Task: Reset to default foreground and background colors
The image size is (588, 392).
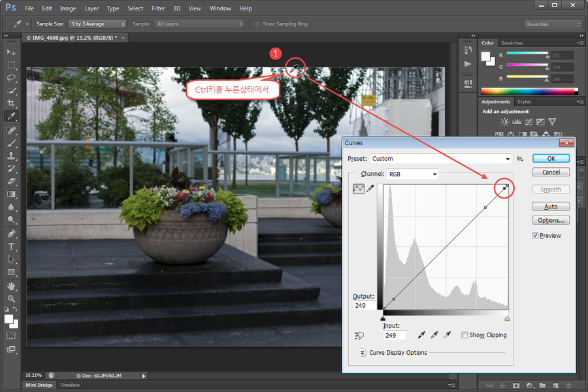Action: 7,309
